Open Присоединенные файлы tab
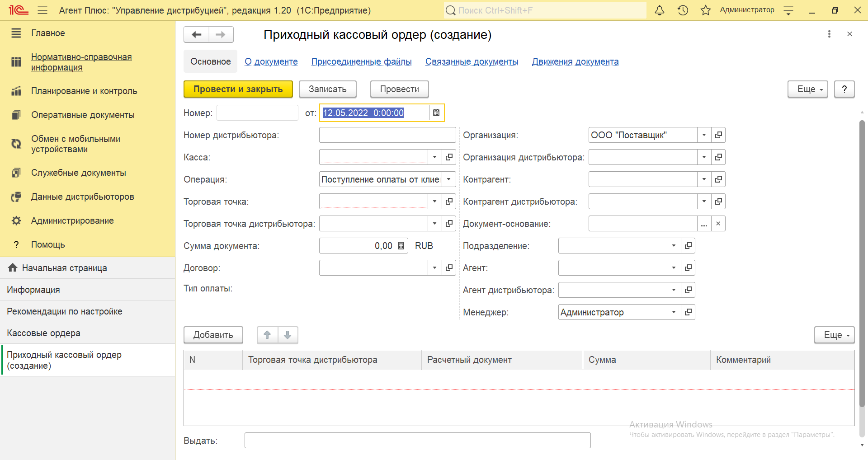Screen dimensions: 868x460 (x=361, y=61)
